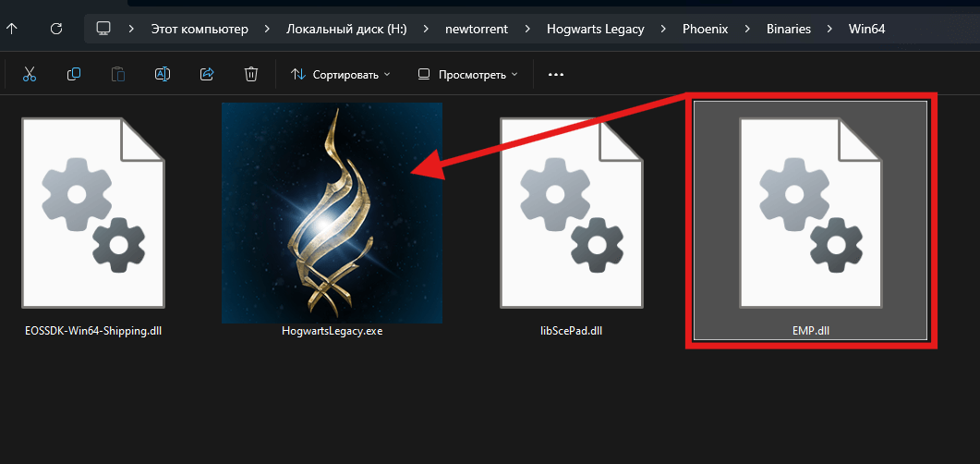Share the selected file
The image size is (980, 464).
pyautogui.click(x=207, y=75)
